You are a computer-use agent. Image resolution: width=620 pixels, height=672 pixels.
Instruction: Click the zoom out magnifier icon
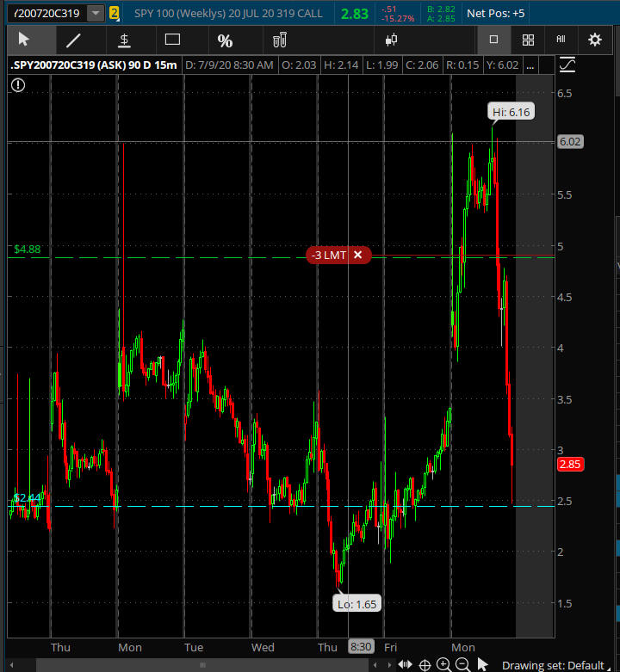click(462, 664)
